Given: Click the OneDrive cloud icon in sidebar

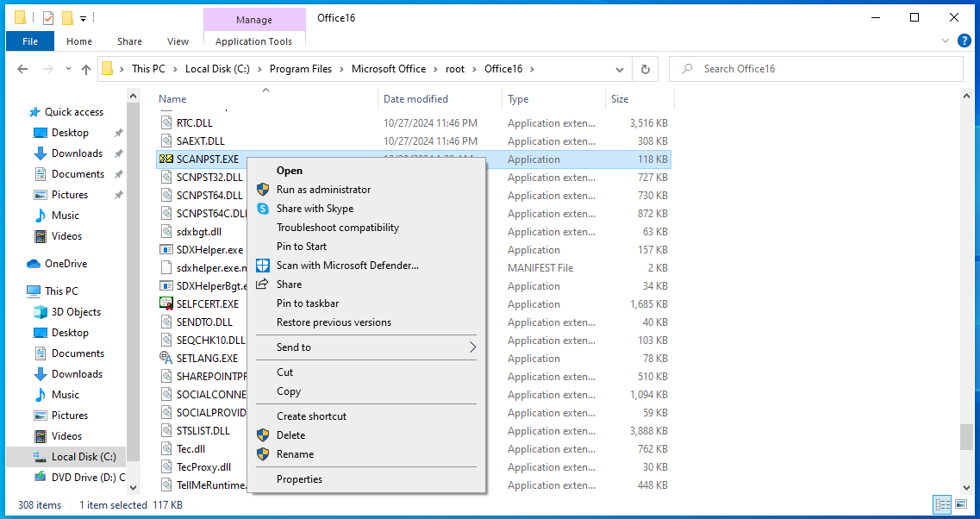Looking at the screenshot, I should [x=34, y=264].
